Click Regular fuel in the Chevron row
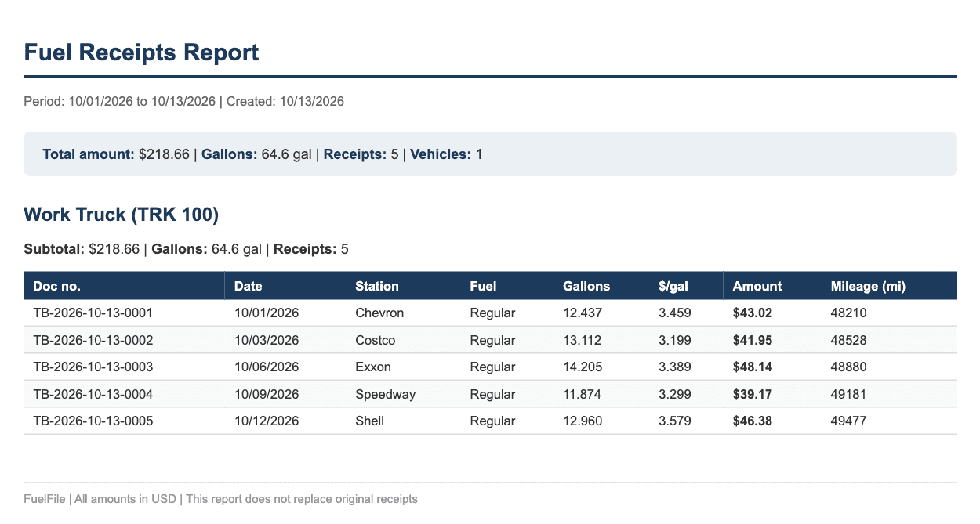The width and height of the screenshot is (980, 524). tap(492, 313)
